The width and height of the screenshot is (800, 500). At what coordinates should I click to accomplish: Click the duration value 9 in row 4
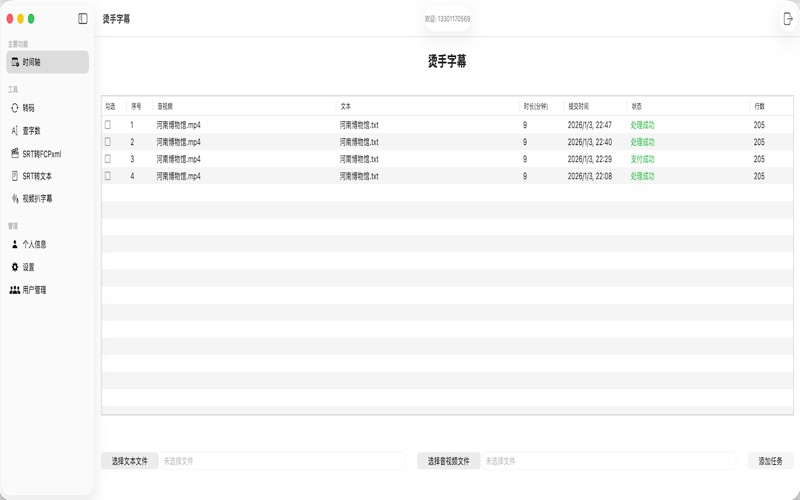(x=524, y=176)
